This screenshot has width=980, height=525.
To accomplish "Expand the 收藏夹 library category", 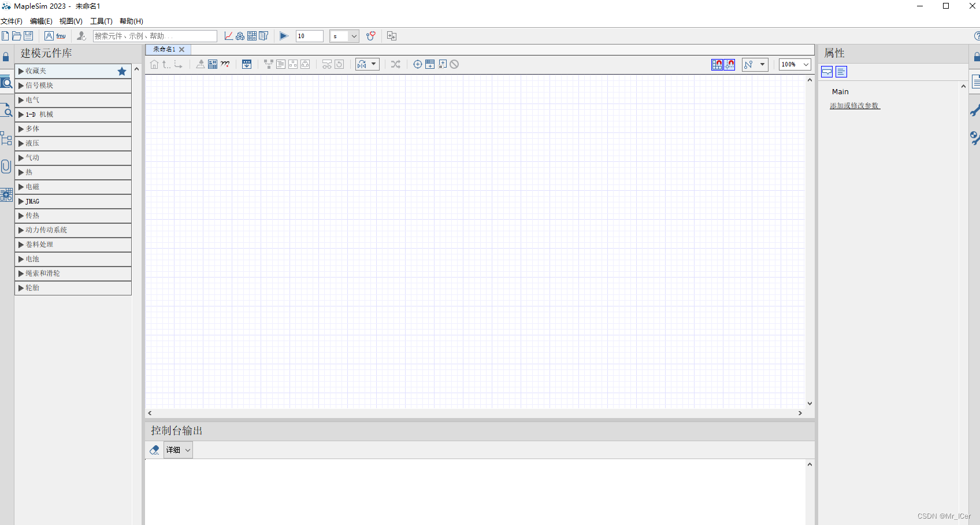I will (x=73, y=71).
